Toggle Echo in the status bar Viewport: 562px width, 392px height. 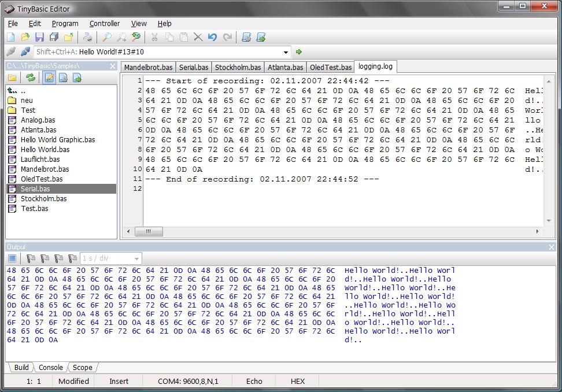click(254, 382)
